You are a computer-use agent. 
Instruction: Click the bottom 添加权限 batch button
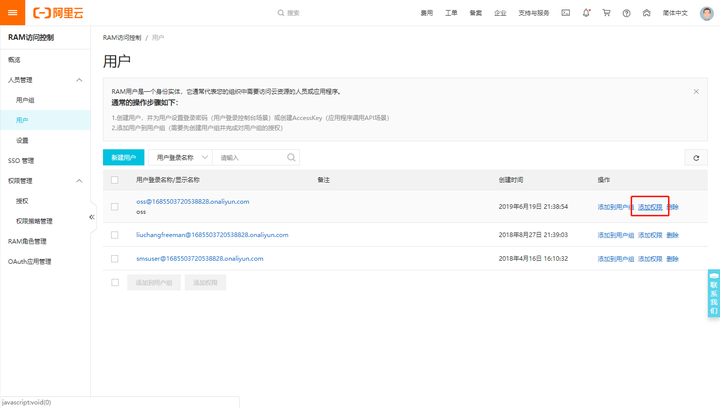[205, 283]
